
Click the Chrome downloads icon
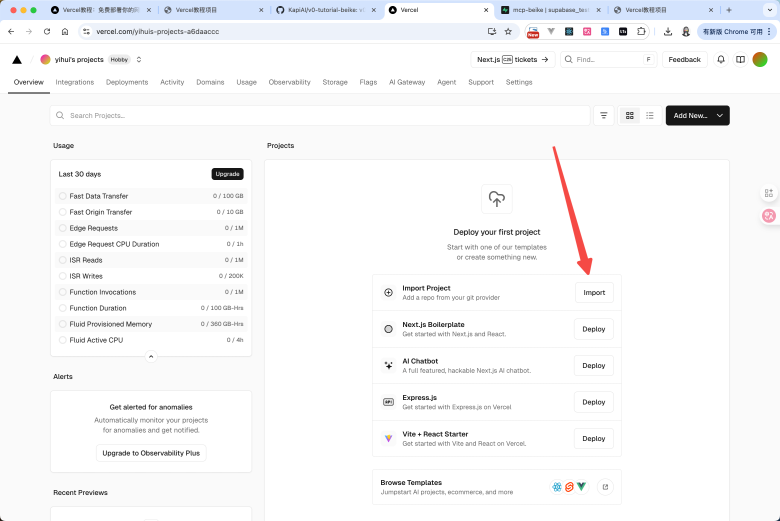[668, 31]
